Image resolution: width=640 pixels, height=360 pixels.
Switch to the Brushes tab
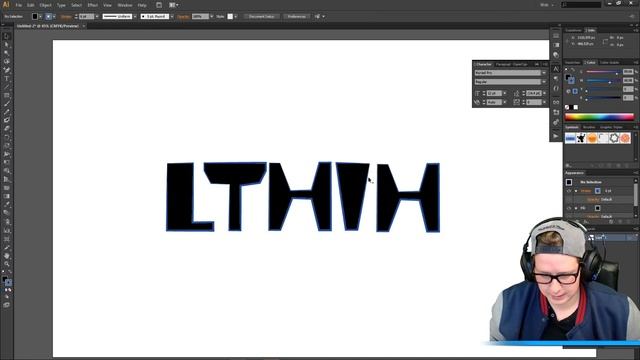589,127
